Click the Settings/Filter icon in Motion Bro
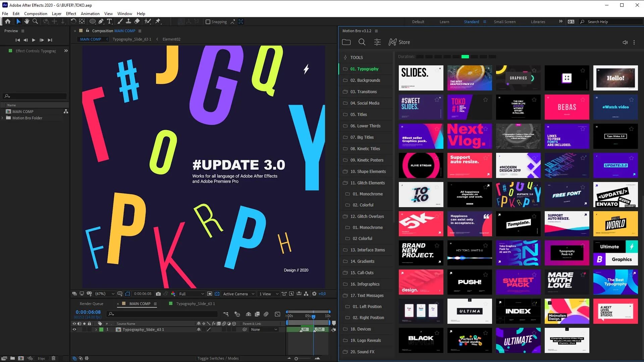 coord(378,42)
